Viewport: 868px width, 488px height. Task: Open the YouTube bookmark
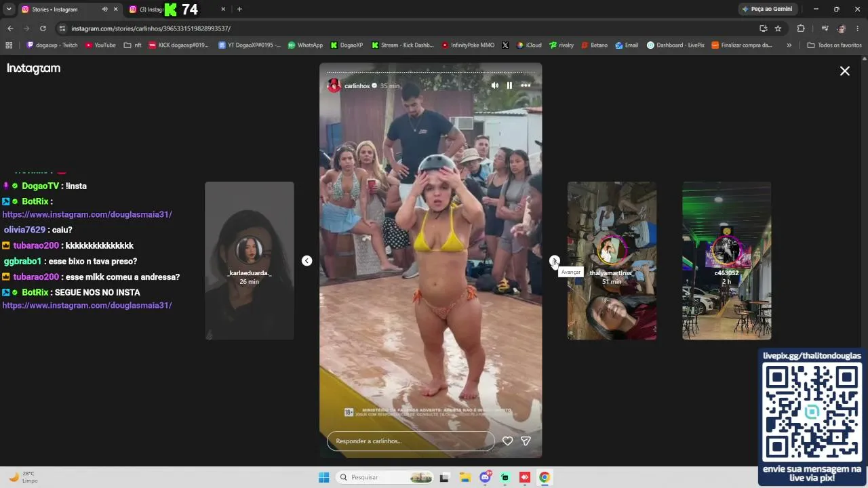(100, 45)
